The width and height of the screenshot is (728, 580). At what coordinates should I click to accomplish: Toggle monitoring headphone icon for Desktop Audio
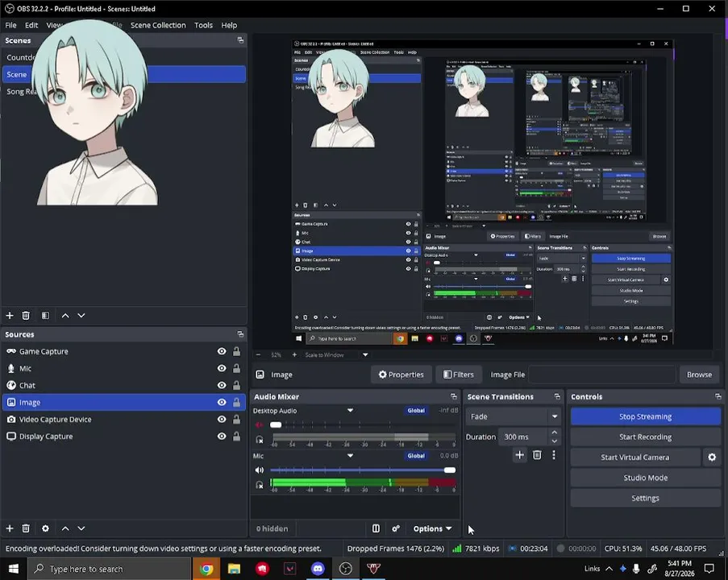click(260, 439)
